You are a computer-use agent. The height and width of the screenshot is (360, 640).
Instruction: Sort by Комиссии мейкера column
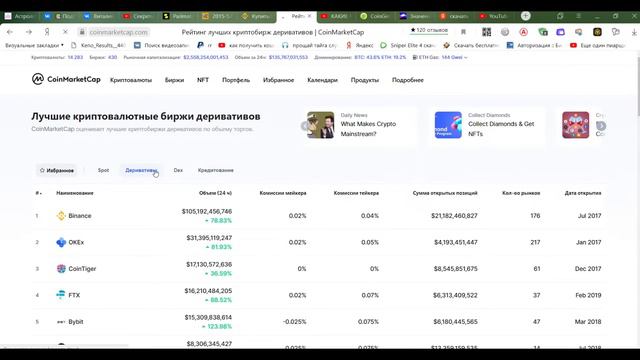point(283,193)
